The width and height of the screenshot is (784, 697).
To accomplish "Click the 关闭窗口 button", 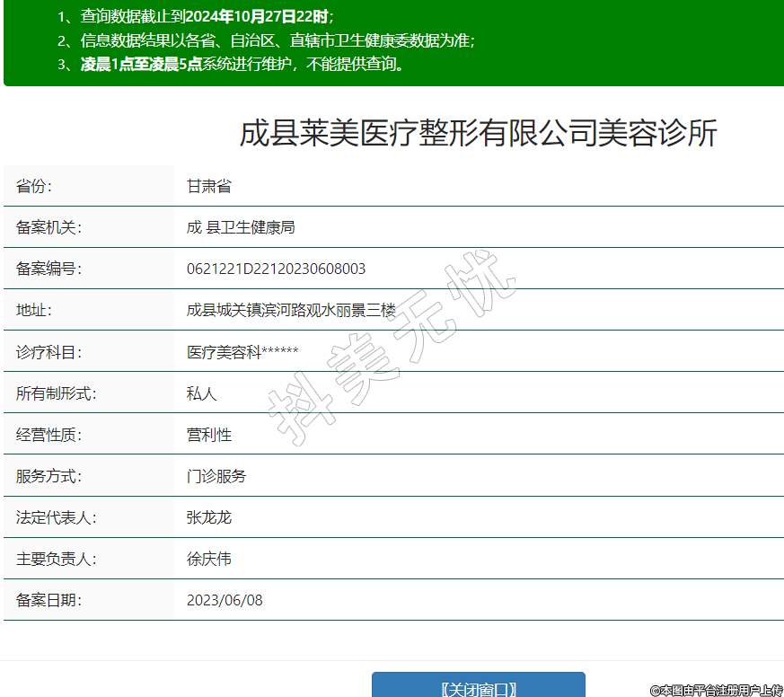I will (x=479, y=688).
